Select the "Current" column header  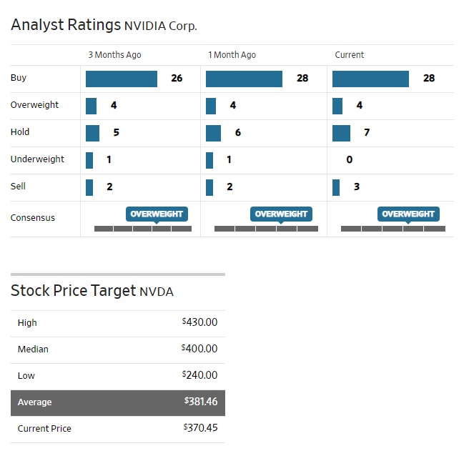coord(350,55)
